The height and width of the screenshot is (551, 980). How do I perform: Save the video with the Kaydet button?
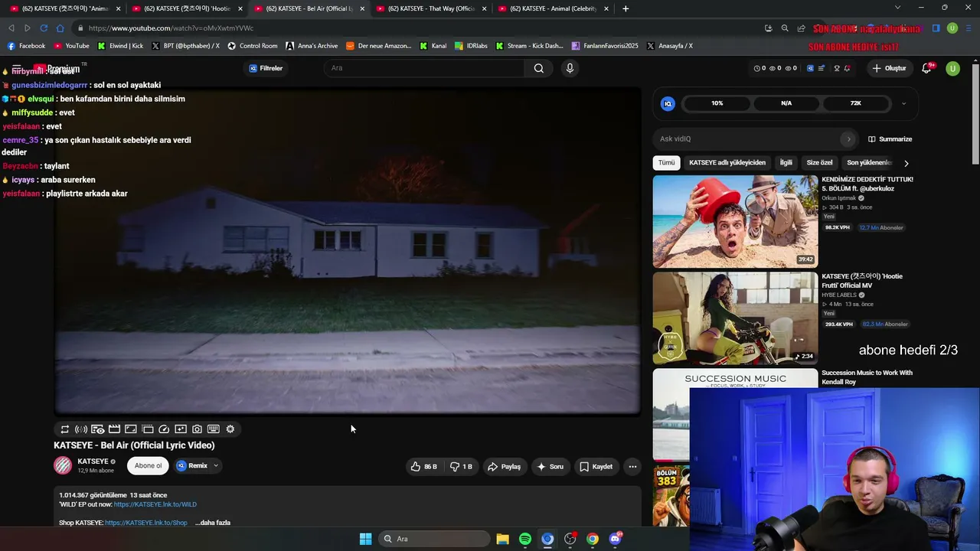point(596,466)
